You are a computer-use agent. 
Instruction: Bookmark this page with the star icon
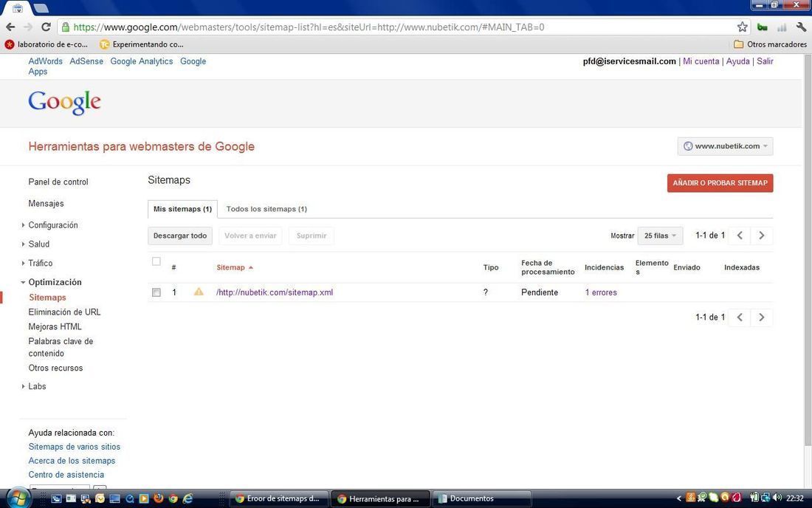tap(742, 27)
